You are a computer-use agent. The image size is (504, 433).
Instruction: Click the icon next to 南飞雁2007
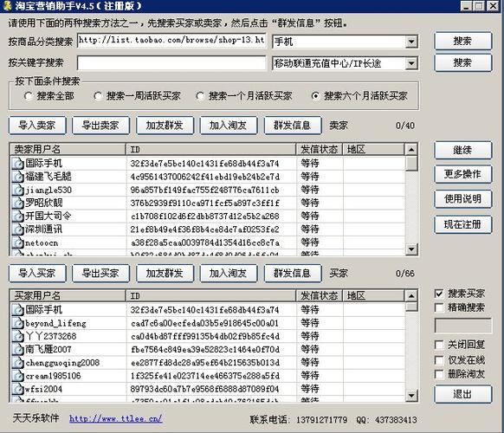tap(17, 349)
